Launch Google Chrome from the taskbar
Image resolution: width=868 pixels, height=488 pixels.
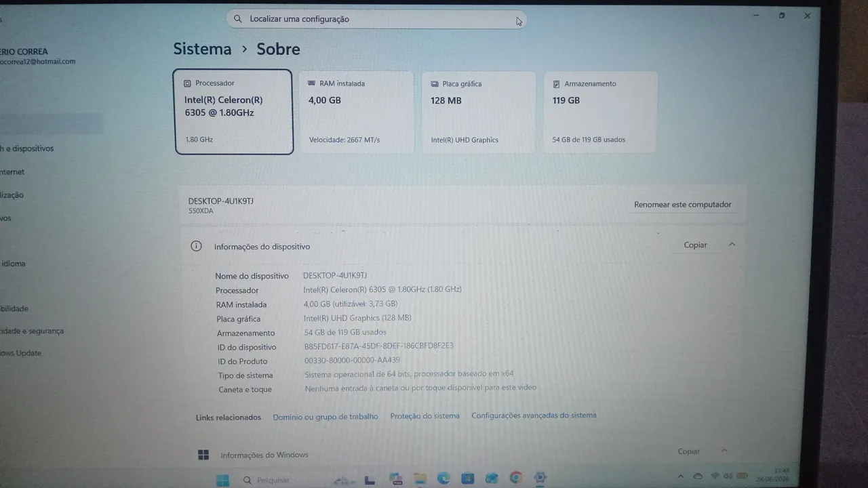click(x=516, y=478)
